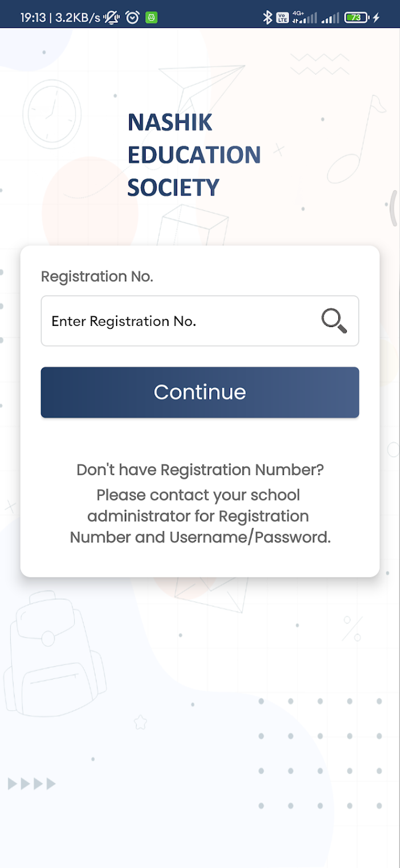The width and height of the screenshot is (400, 868).
Task: Tap the magnifier search icon
Action: (x=334, y=321)
